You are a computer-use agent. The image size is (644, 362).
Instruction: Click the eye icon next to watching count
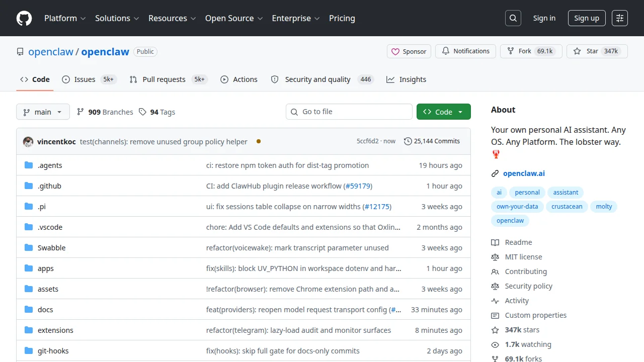(496, 344)
